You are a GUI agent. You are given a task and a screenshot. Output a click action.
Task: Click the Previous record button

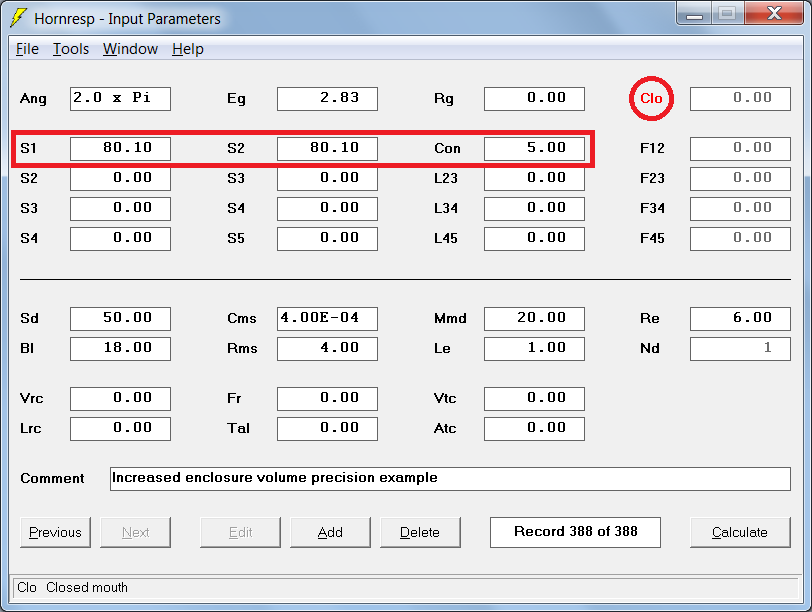click(55, 532)
